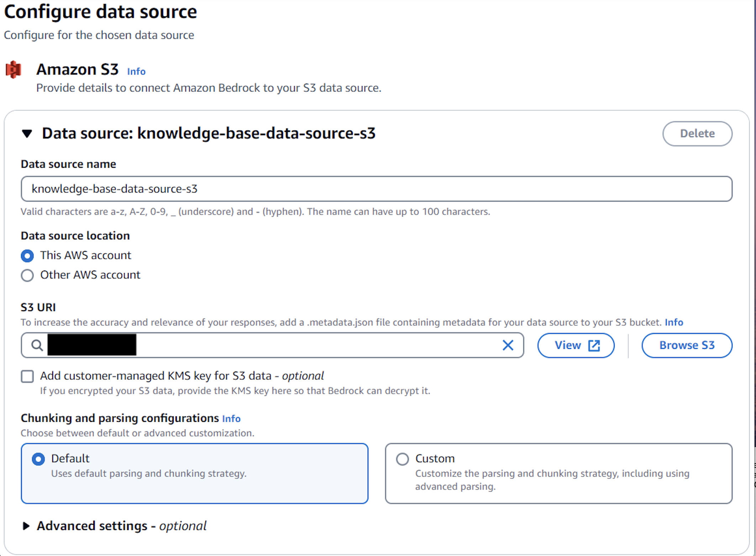
Task: Click the Delete data source button
Action: (x=697, y=133)
